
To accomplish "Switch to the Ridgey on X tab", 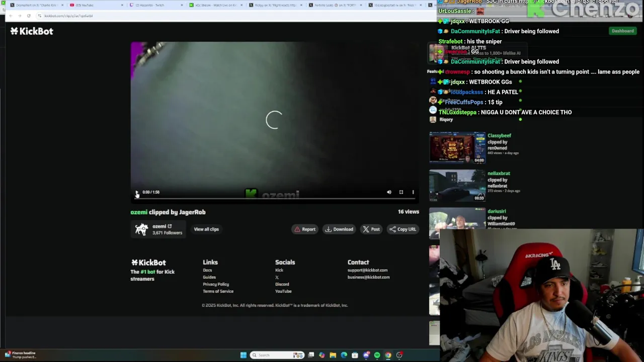I will (x=276, y=5).
